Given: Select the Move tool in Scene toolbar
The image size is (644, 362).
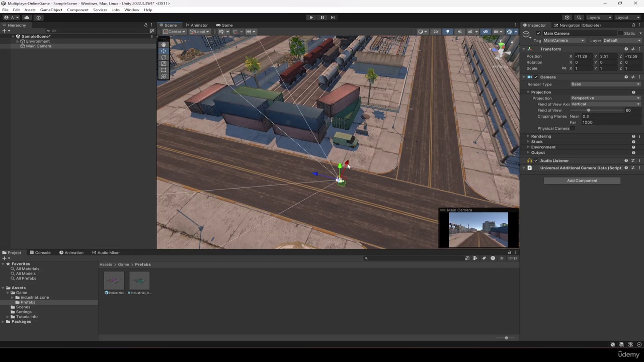Looking at the screenshot, I should [164, 51].
